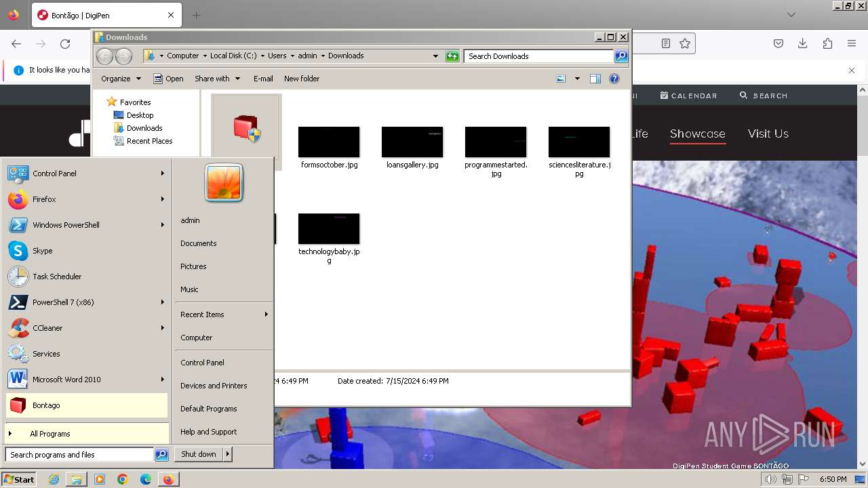Expand the Organize dropdown menu
The height and width of the screenshot is (488, 868).
tap(121, 79)
